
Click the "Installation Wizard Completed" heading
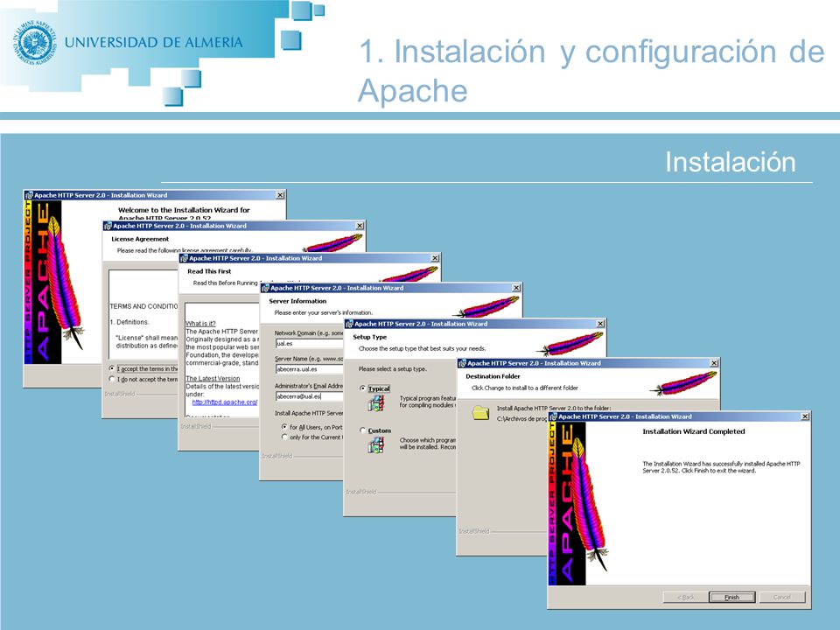tap(694, 431)
